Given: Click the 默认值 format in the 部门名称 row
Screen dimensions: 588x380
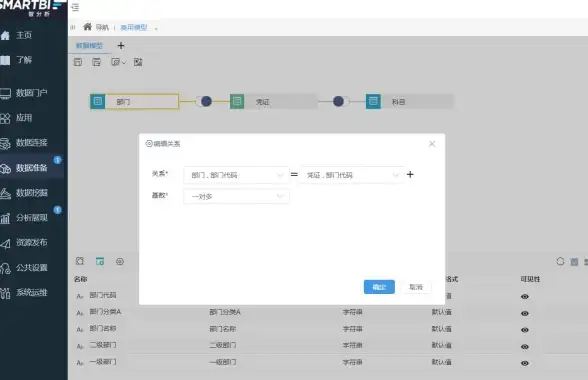Looking at the screenshot, I should (x=442, y=329).
